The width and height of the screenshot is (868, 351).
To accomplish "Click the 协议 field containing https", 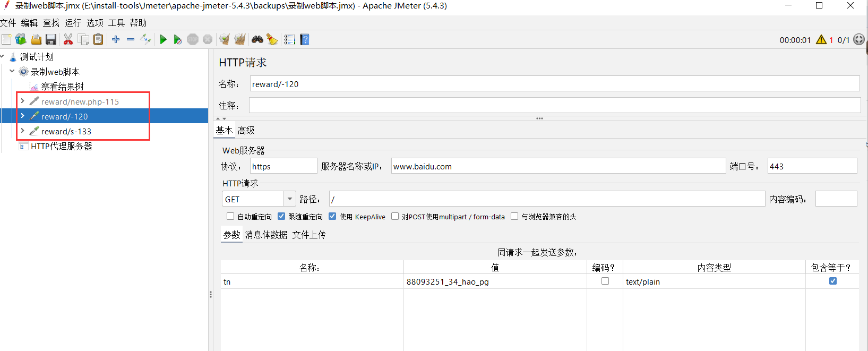I will point(283,166).
